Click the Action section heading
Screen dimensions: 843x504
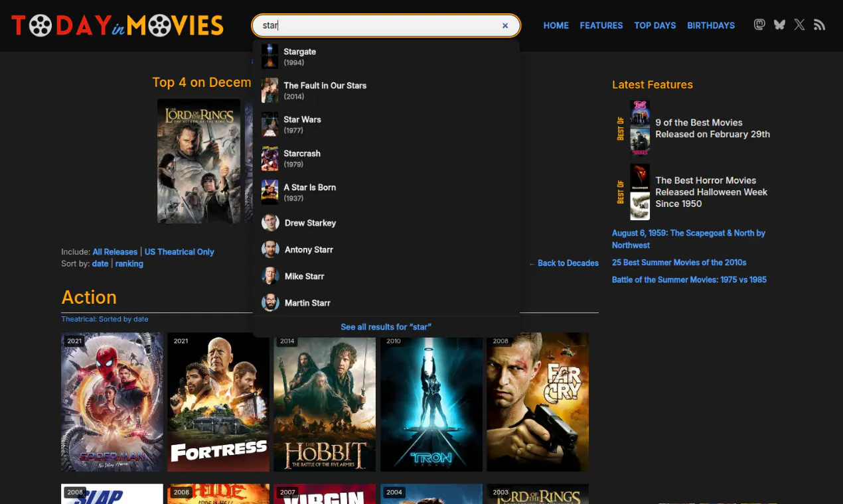pyautogui.click(x=89, y=297)
